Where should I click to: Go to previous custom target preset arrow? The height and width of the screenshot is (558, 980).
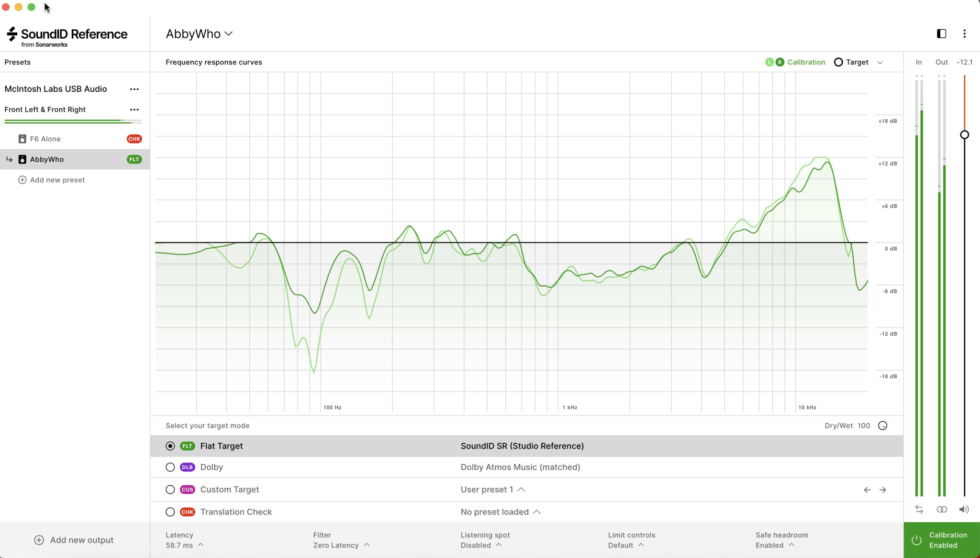[x=867, y=490]
